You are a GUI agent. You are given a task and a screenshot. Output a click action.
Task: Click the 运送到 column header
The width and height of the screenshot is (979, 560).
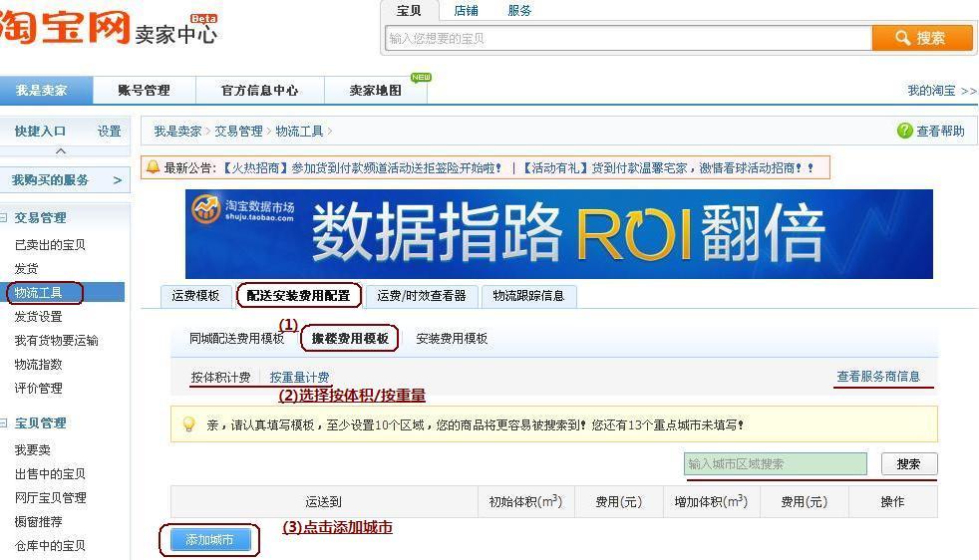tap(324, 502)
